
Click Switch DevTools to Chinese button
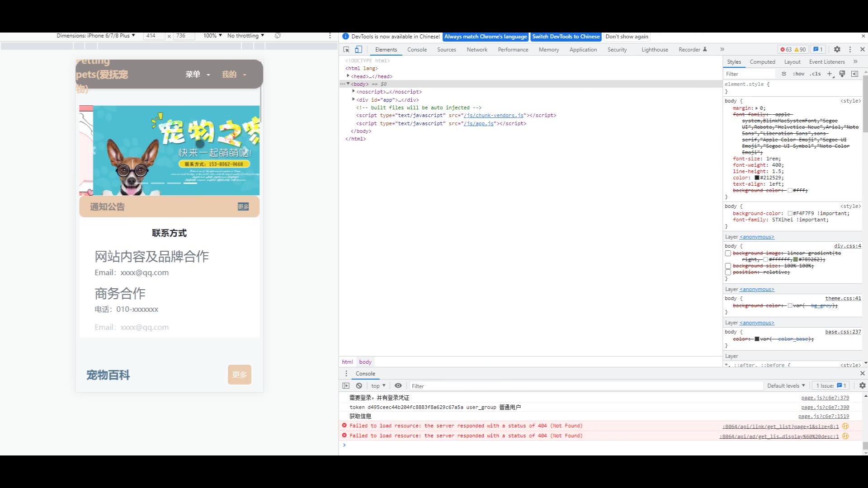pos(566,37)
